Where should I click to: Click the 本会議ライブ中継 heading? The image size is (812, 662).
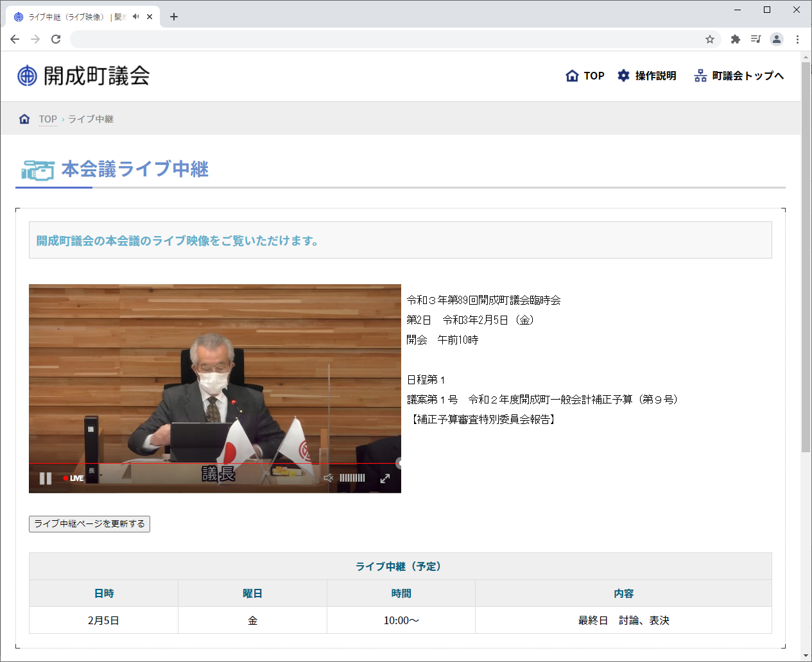tap(135, 169)
